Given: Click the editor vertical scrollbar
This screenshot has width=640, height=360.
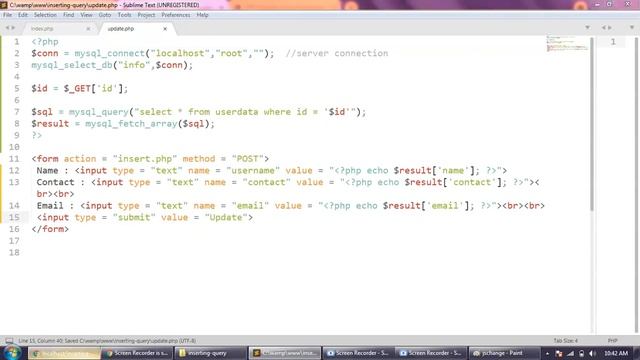Looking at the screenshot, I should coord(592,124).
